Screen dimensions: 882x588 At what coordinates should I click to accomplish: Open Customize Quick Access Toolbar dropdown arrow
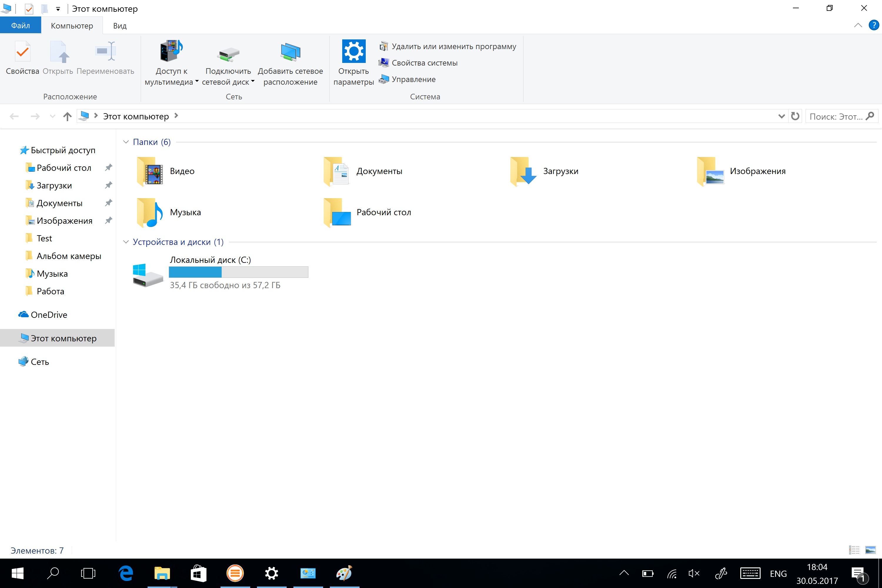click(x=58, y=9)
